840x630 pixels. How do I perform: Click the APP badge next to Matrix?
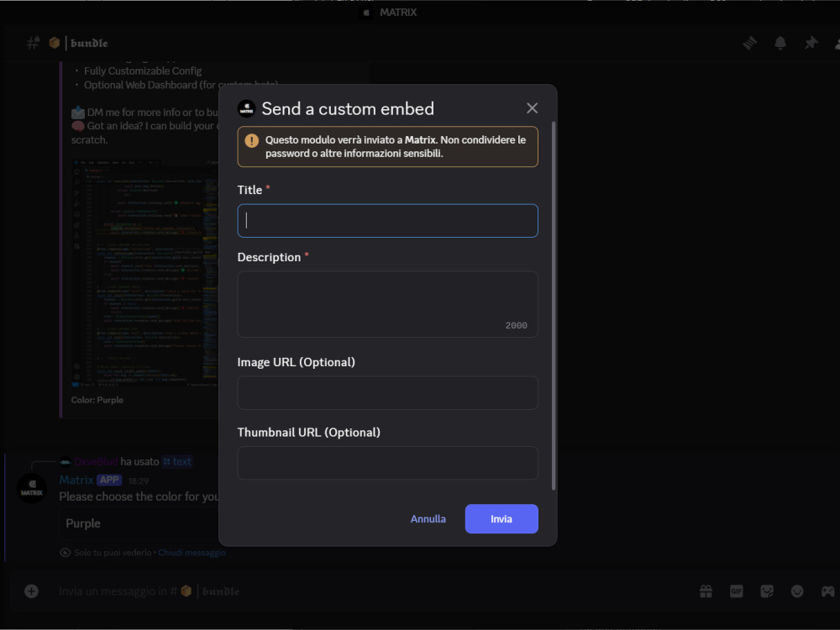[109, 480]
